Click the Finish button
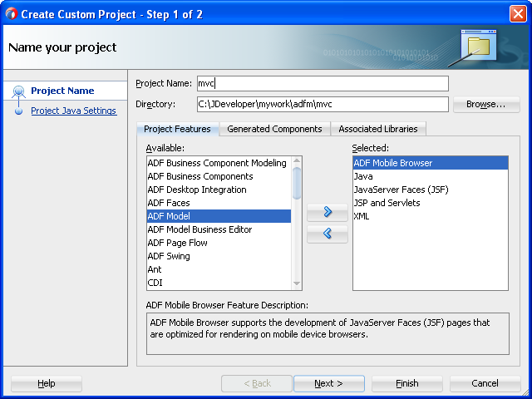532x399 pixels. [406, 384]
